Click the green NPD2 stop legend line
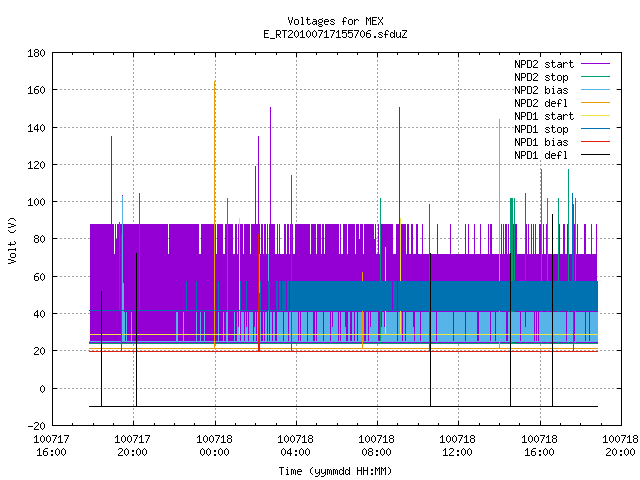 [x=595, y=77]
